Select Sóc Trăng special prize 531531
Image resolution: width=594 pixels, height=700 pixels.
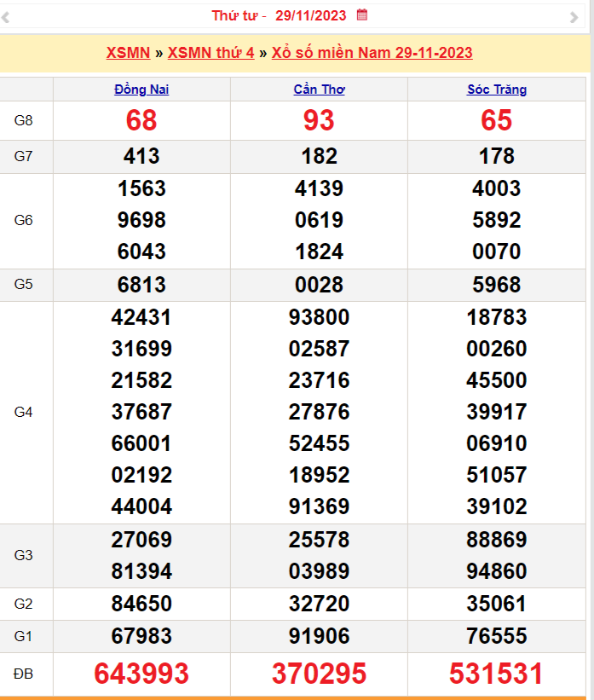[x=496, y=674]
